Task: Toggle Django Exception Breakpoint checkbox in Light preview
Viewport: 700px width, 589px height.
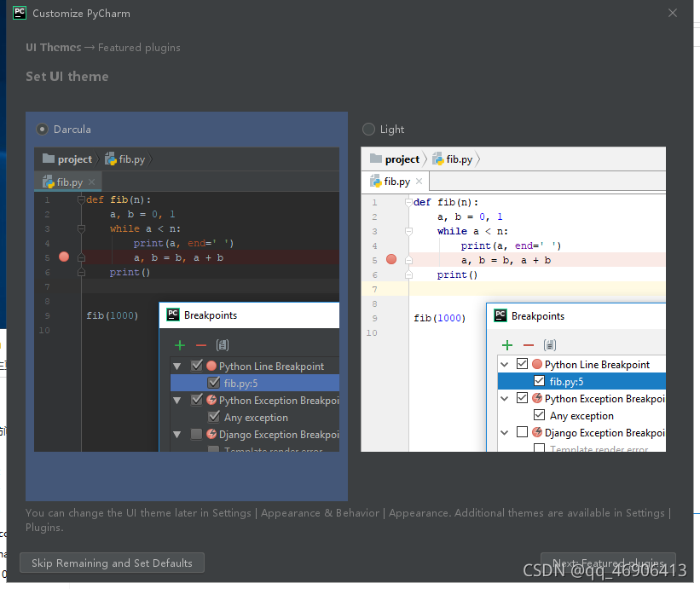Action: 523,432
